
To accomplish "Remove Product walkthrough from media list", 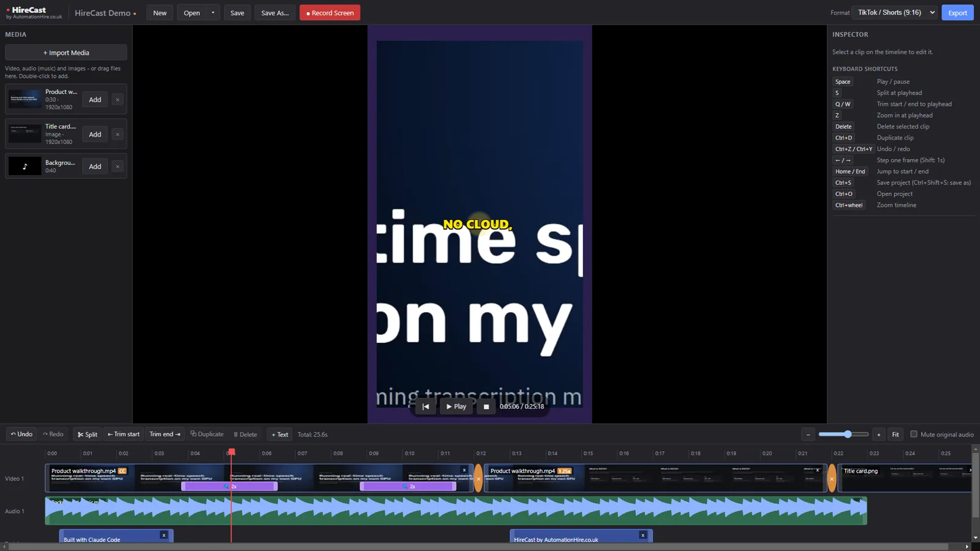I will [x=118, y=100].
